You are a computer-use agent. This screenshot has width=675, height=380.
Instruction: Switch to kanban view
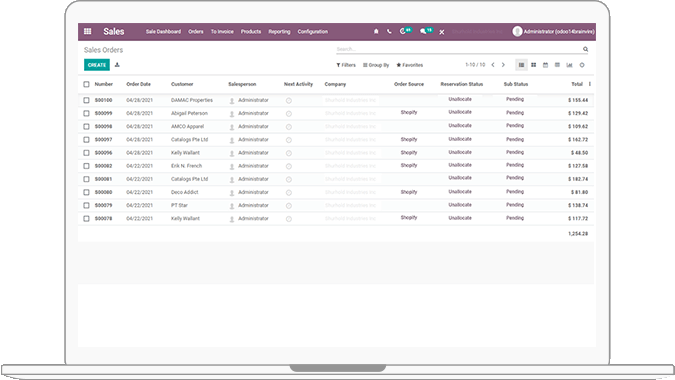533,65
